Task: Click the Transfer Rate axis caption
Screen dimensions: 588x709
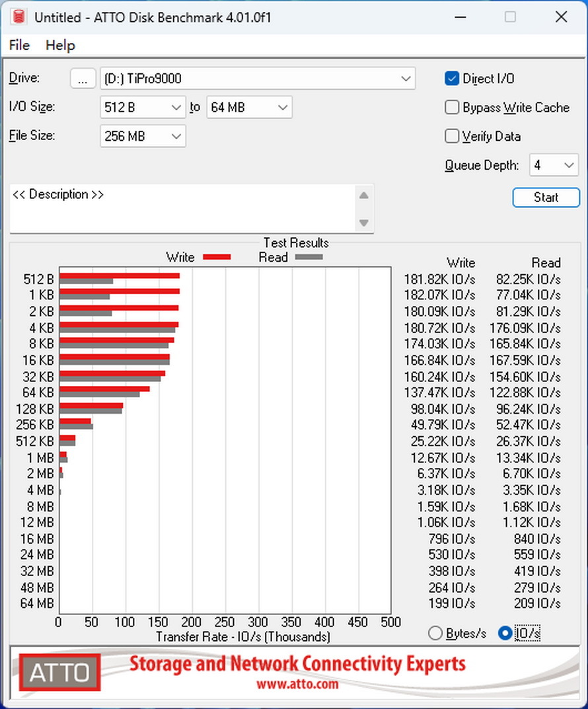Action: [x=242, y=637]
